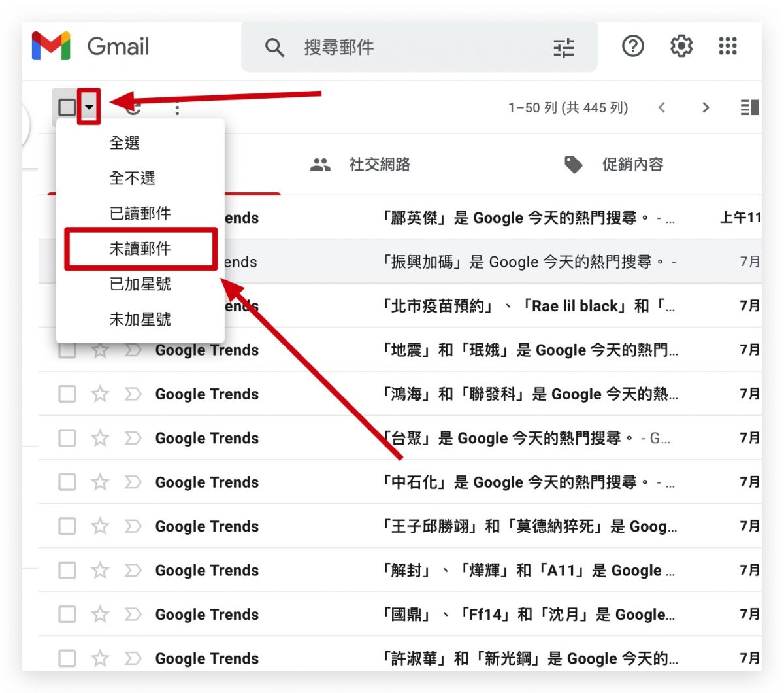Mark the 「中石化」 email as important

coord(133,482)
